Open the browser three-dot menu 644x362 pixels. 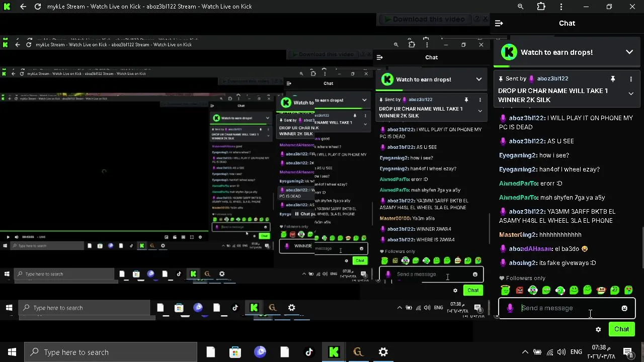pos(561,7)
